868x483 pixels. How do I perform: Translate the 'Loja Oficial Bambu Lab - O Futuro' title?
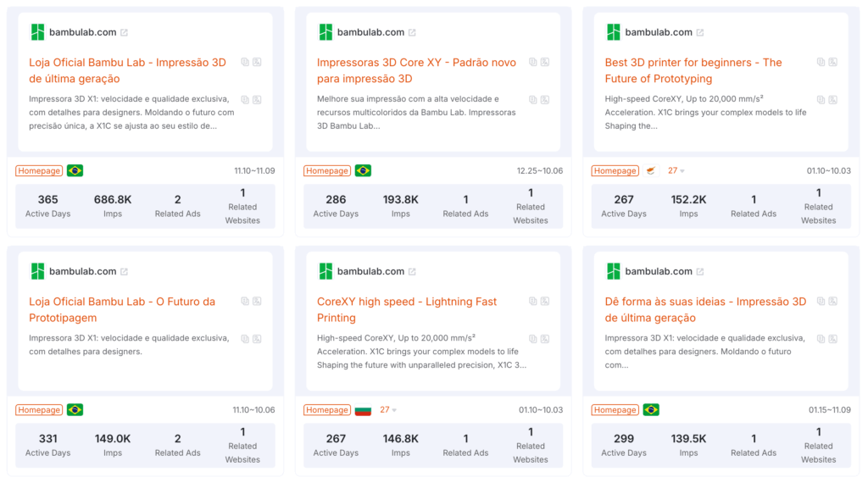pos(257,301)
